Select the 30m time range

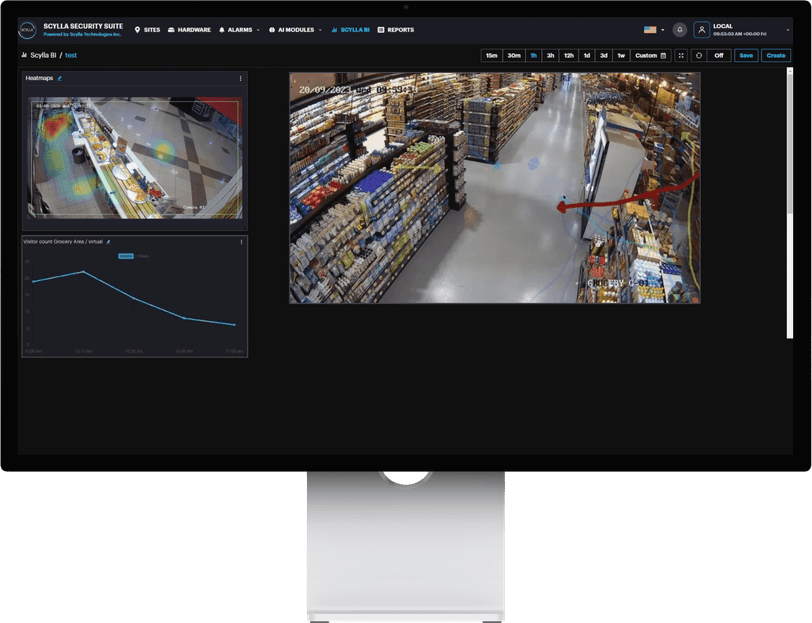(x=514, y=55)
